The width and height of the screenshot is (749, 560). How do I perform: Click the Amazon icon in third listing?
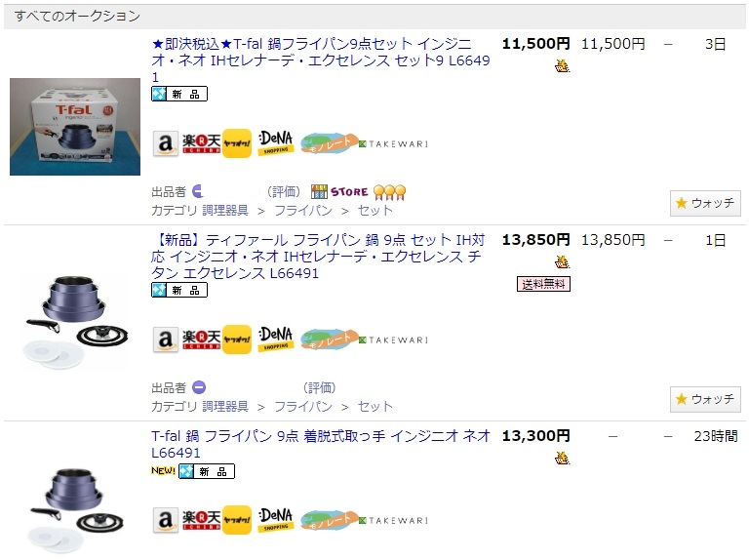pos(165,520)
